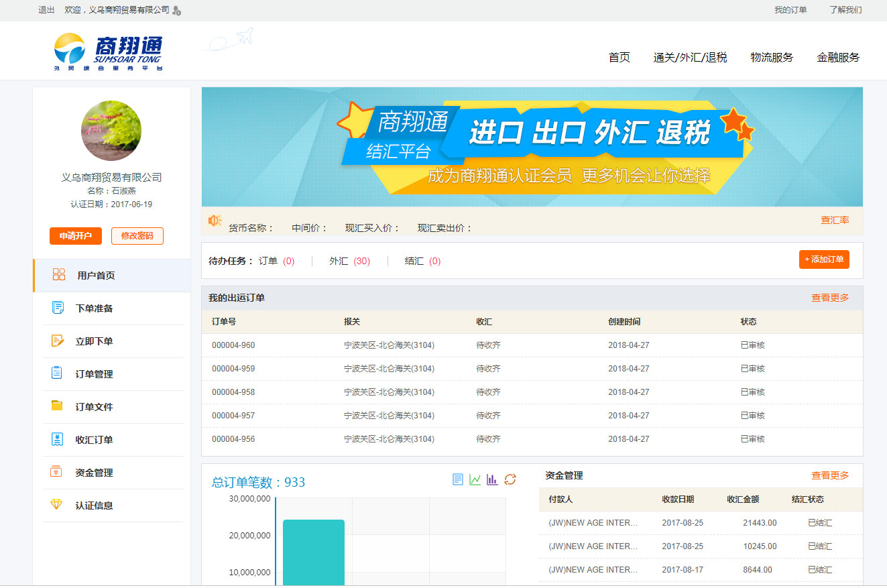
Task: Open the 物流服务 navigation menu
Action: [772, 58]
